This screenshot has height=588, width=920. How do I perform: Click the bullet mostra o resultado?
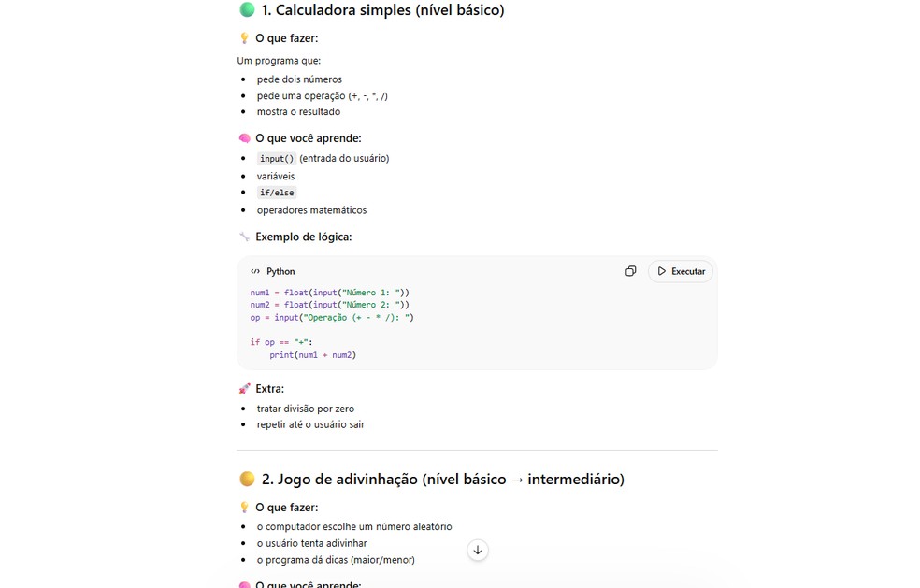click(299, 111)
